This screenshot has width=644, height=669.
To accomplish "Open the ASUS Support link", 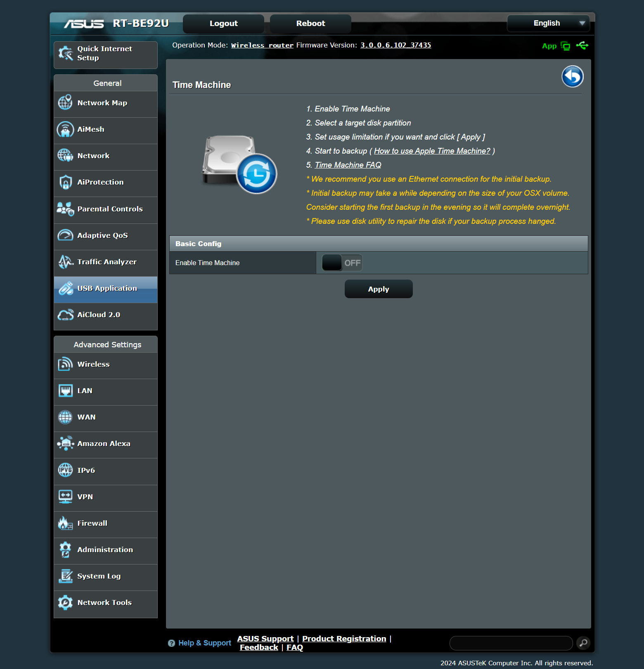I will pos(265,639).
